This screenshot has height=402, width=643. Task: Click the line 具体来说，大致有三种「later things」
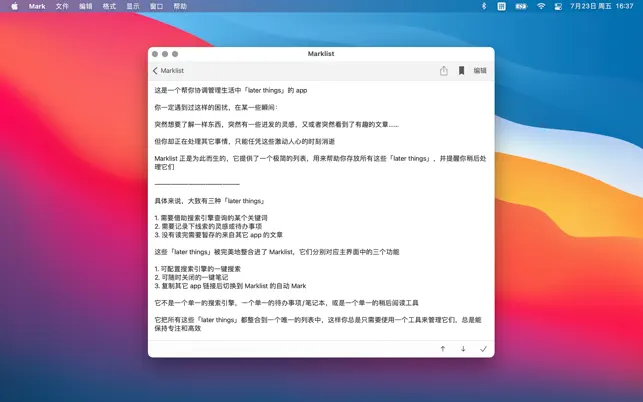210,201
